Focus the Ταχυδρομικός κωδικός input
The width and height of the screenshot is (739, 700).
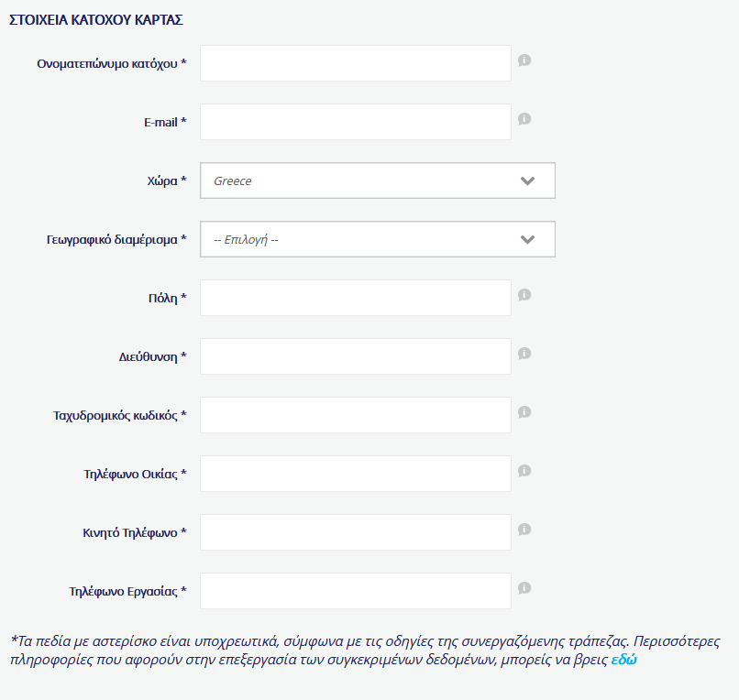pyautogui.click(x=356, y=415)
